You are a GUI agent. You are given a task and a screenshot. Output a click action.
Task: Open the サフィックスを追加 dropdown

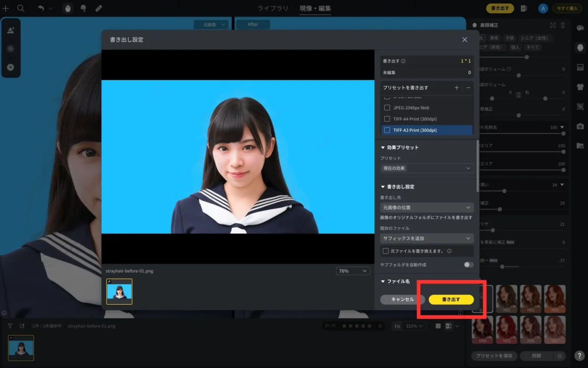(x=427, y=238)
